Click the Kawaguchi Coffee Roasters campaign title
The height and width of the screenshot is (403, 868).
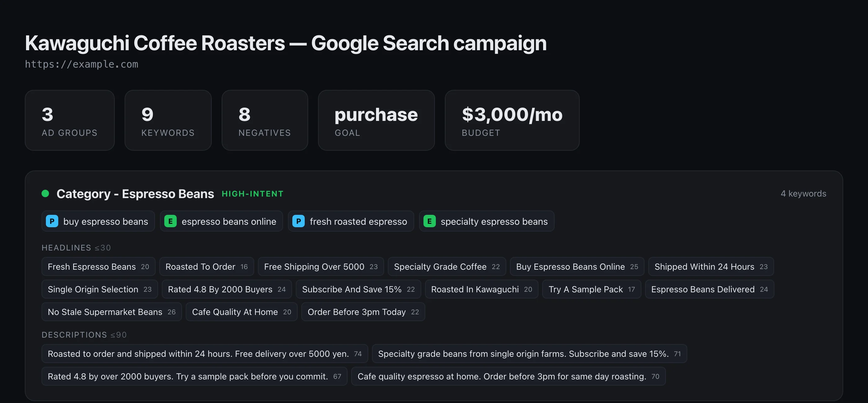[286, 43]
